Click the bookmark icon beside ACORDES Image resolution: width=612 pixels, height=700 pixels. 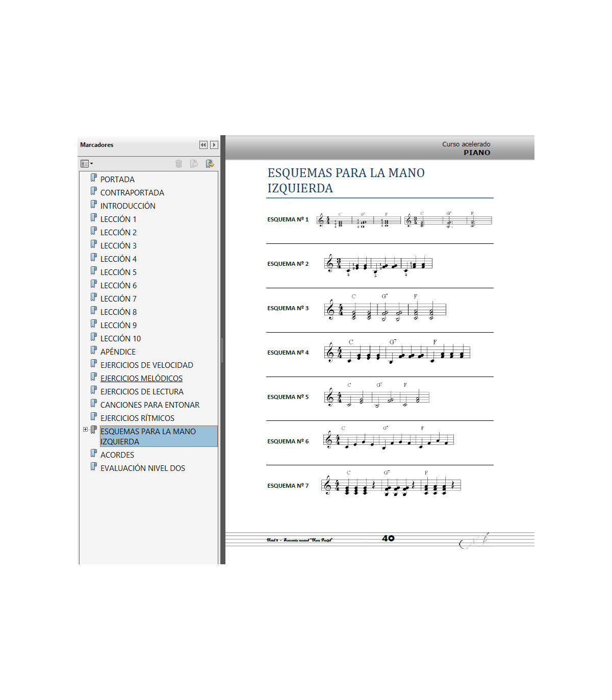94,454
